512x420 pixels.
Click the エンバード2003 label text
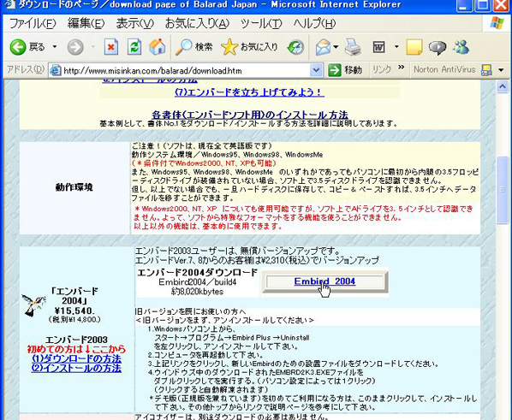[76, 340]
